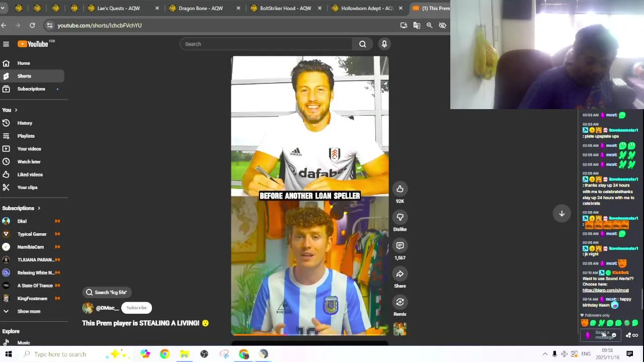Open Home in YouTube sidebar
644x362 pixels.
pos(32,63)
